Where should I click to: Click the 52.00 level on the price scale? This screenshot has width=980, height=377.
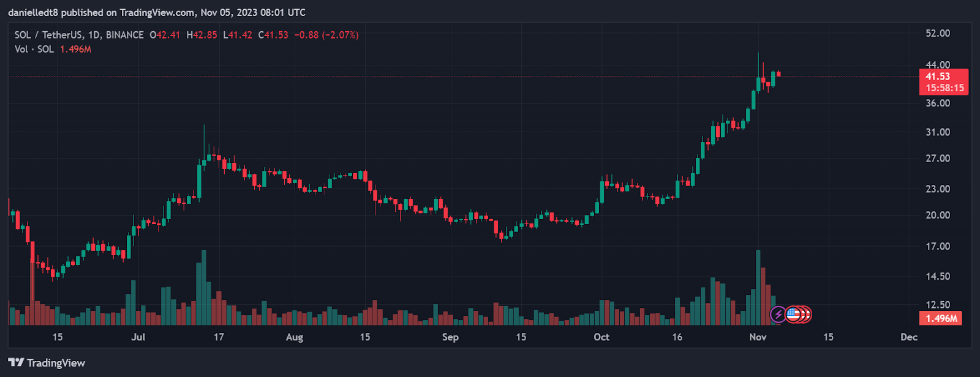(938, 33)
